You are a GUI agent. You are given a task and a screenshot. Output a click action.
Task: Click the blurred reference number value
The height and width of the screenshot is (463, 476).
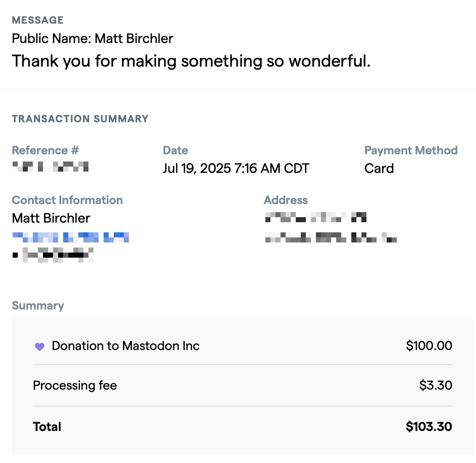(x=50, y=167)
